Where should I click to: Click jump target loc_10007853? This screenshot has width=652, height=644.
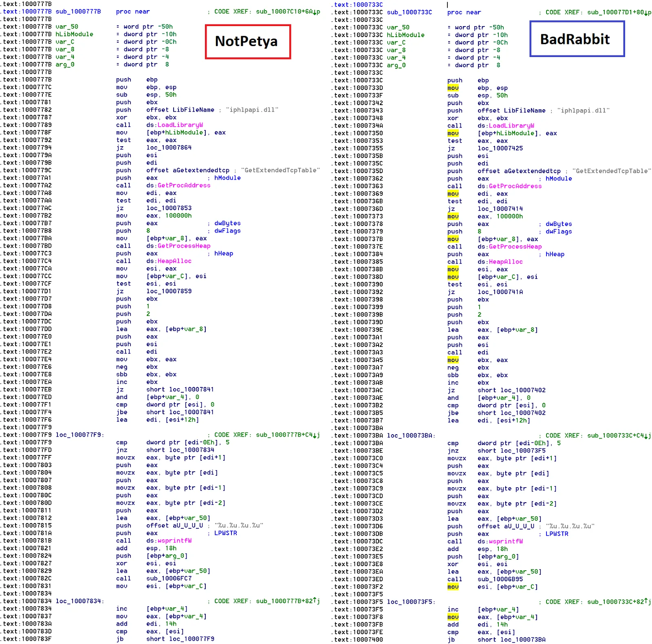click(x=169, y=208)
